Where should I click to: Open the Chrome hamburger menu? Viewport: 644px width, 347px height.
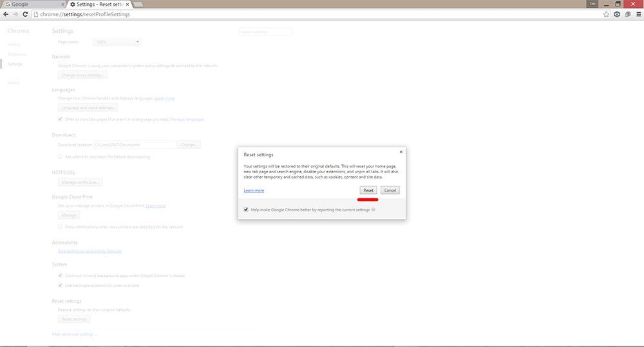tap(638, 14)
